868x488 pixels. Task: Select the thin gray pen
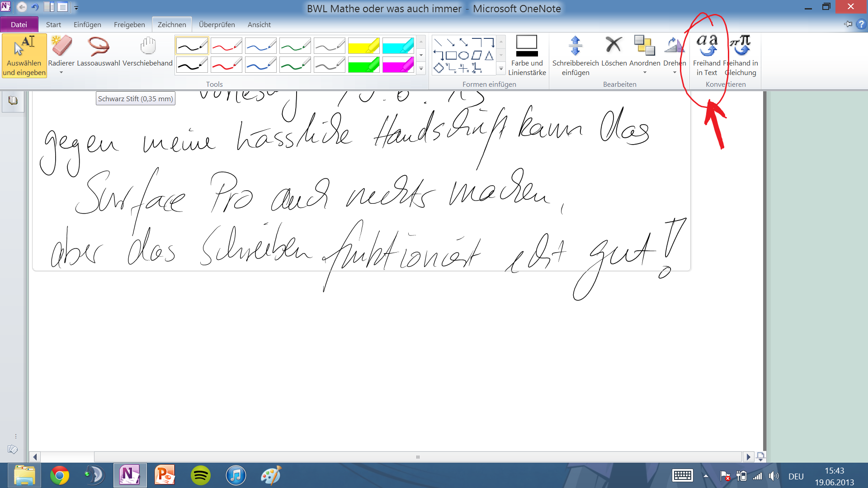coord(329,46)
